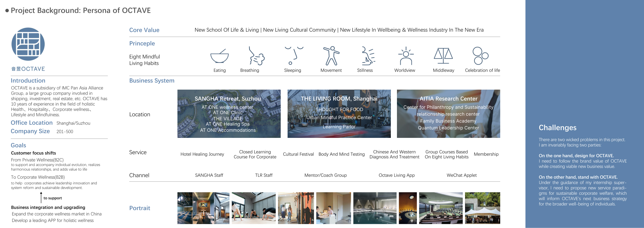Select the 'Octave Living App' channel
644x228 pixels.
(x=397, y=175)
